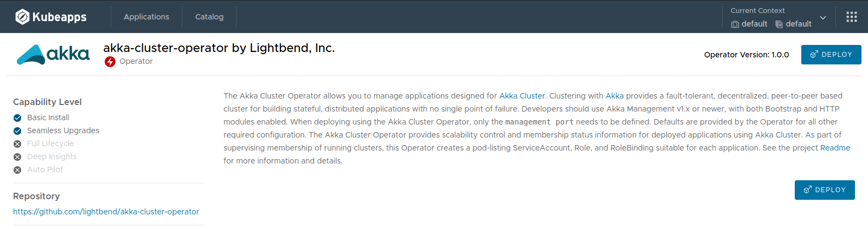Viewport: 868px width, 229px height.
Task: Click the Basic Install checkmark icon
Action: [17, 118]
